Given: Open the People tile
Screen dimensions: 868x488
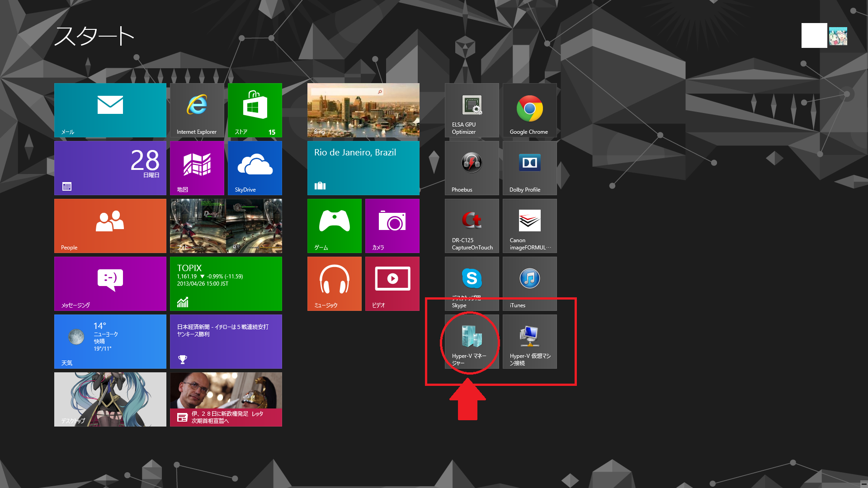Looking at the screenshot, I should click(110, 225).
